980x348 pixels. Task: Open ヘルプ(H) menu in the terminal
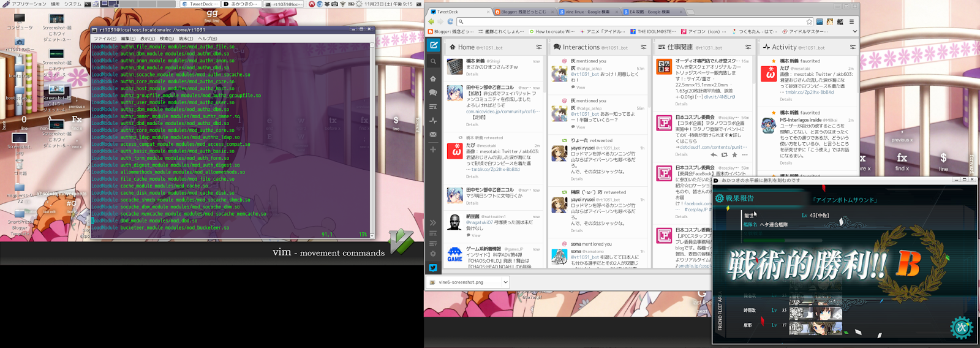(207, 39)
